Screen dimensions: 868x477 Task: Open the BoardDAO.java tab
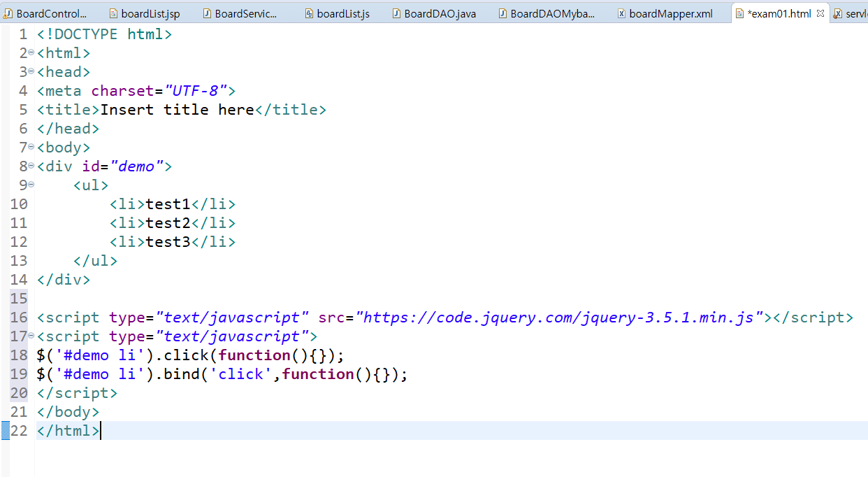pyautogui.click(x=433, y=13)
